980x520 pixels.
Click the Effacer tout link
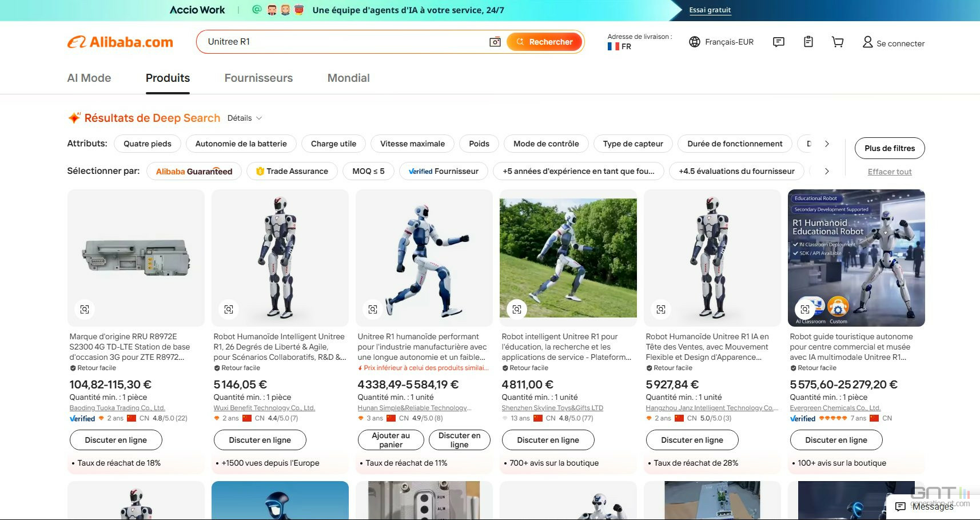click(889, 172)
